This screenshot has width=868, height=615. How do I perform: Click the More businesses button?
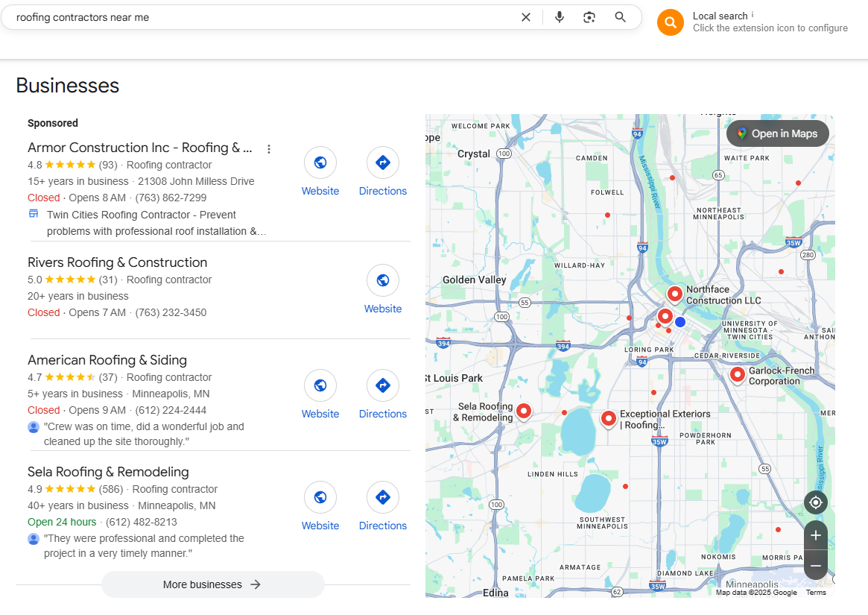[212, 584]
